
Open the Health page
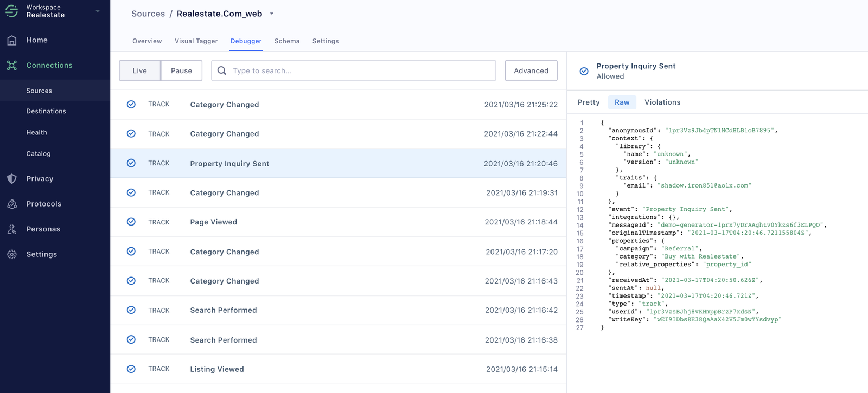[37, 132]
